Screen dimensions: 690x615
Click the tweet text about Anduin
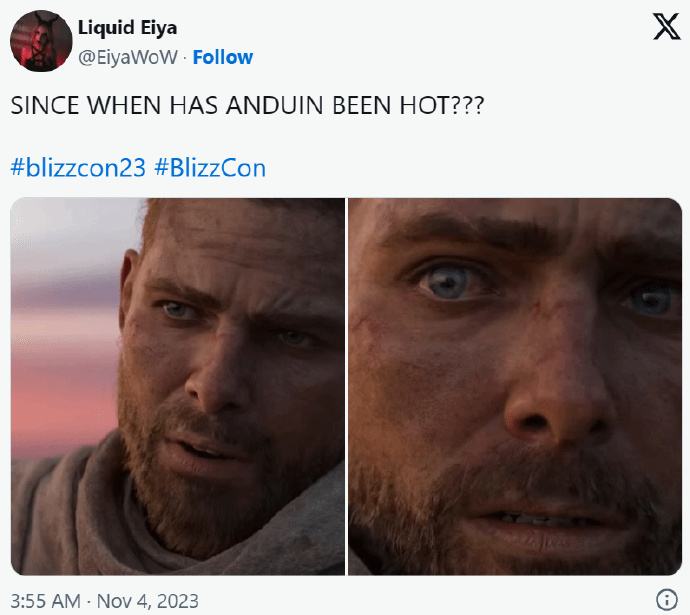pos(247,105)
